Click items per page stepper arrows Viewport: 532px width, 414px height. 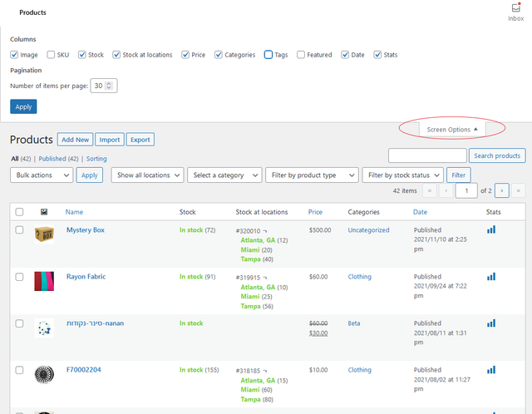point(109,86)
